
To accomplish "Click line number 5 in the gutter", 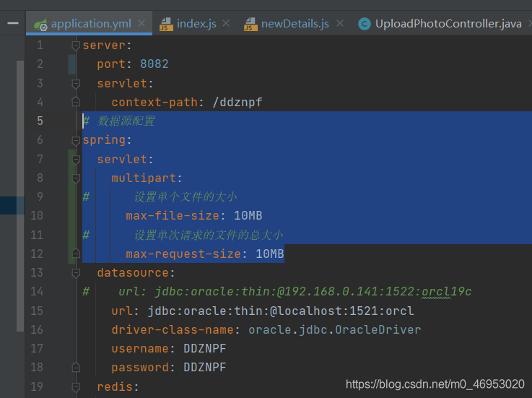I will [40, 121].
